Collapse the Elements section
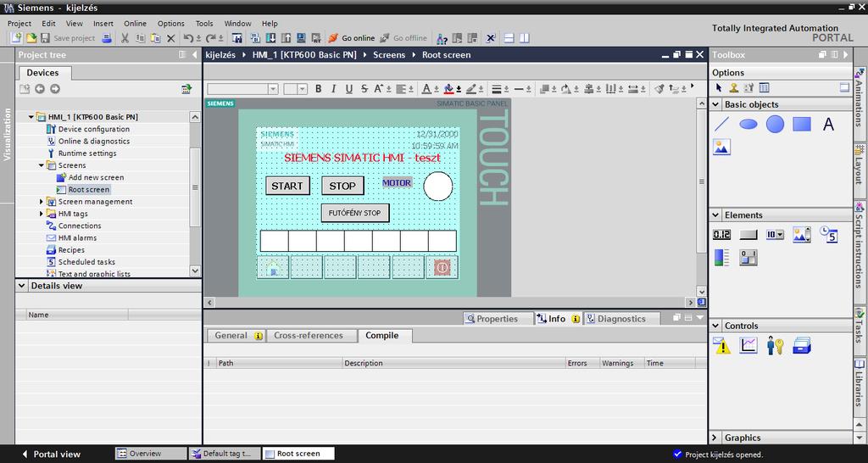Image resolution: width=868 pixels, height=463 pixels. [x=715, y=215]
